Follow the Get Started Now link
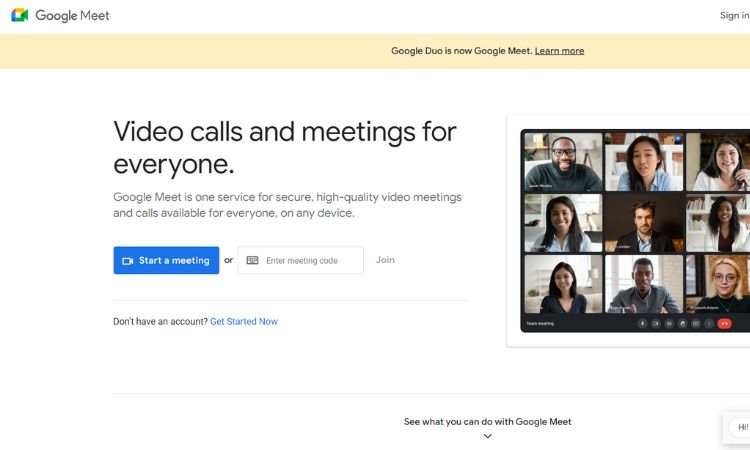750x450 pixels. 244,321
